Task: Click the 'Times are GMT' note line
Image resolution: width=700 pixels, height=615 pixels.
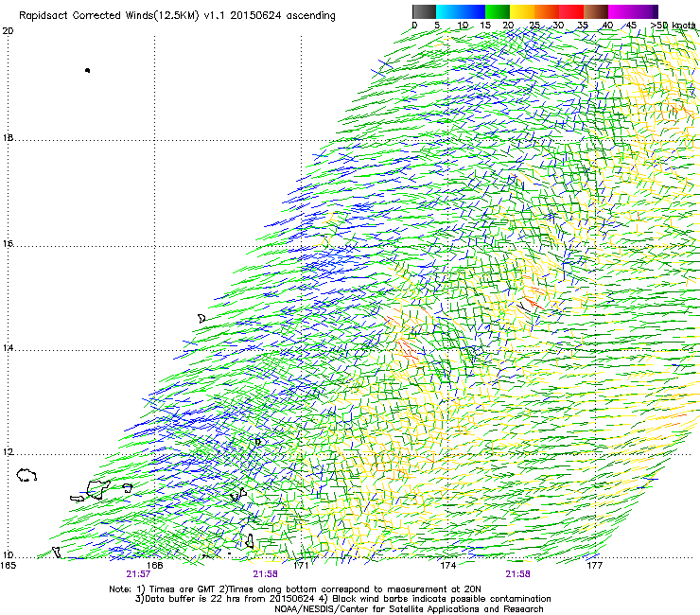Action: (x=295, y=589)
